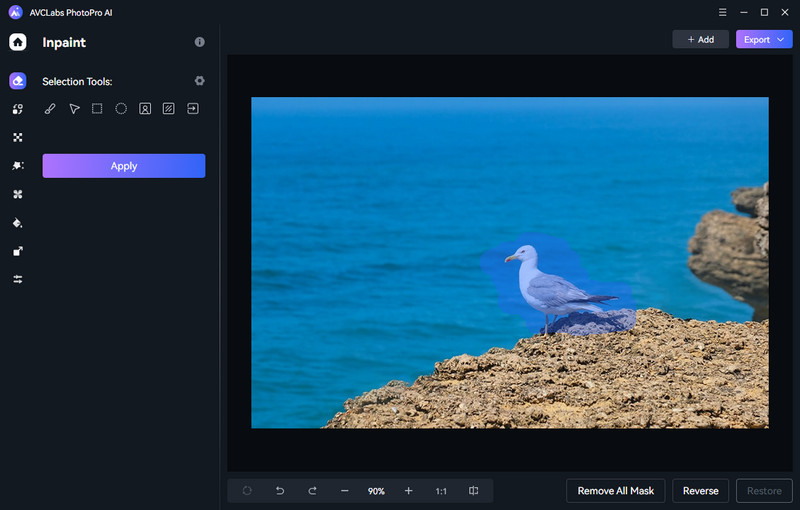Show Inpaint info icon
This screenshot has height=510, width=800.
(199, 42)
